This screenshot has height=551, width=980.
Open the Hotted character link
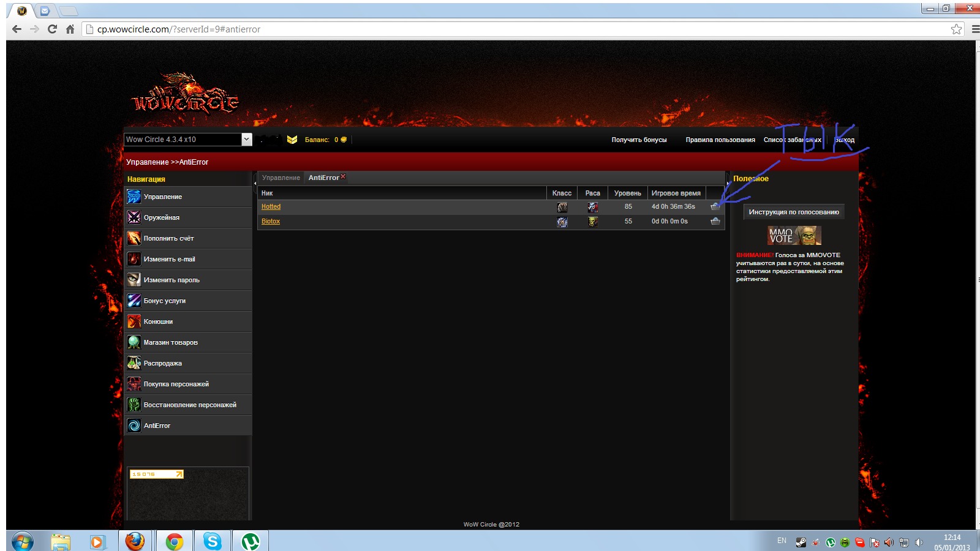(271, 207)
